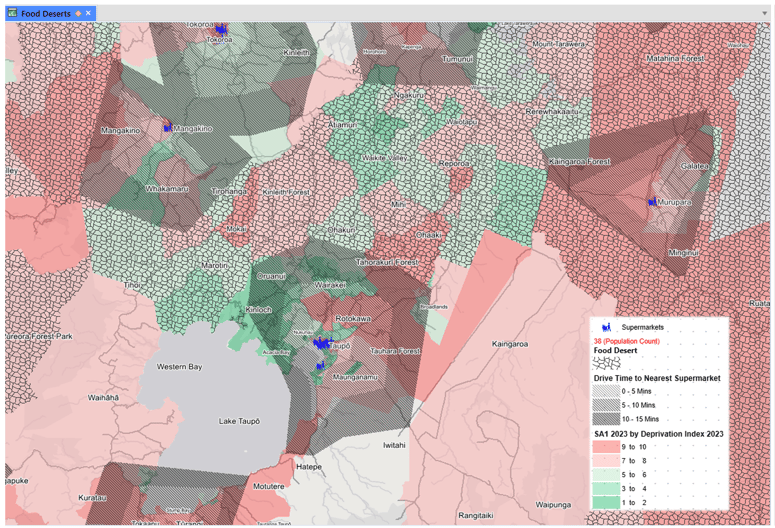Select the 7 to 8 deprivation swatch
The image size is (775, 528).
(x=606, y=461)
